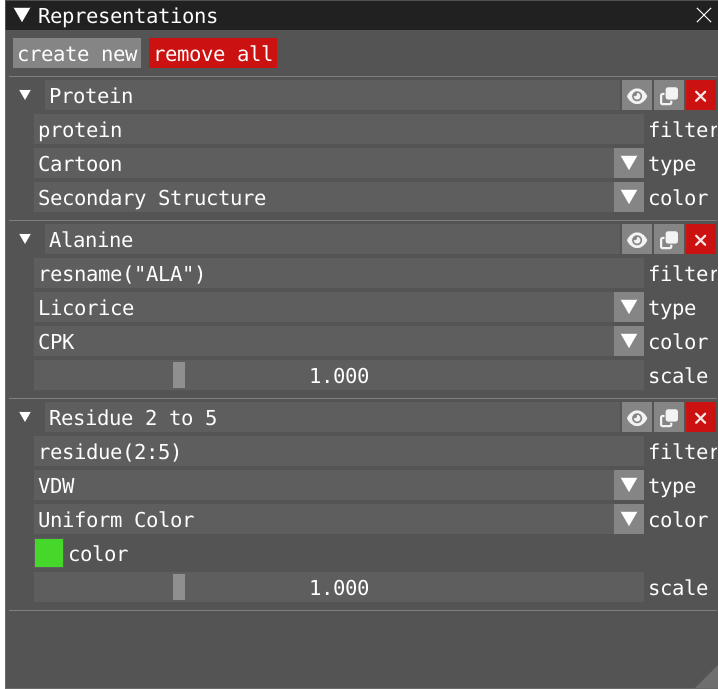Collapse the Representations panel header
The height and width of the screenshot is (689, 718).
22,15
